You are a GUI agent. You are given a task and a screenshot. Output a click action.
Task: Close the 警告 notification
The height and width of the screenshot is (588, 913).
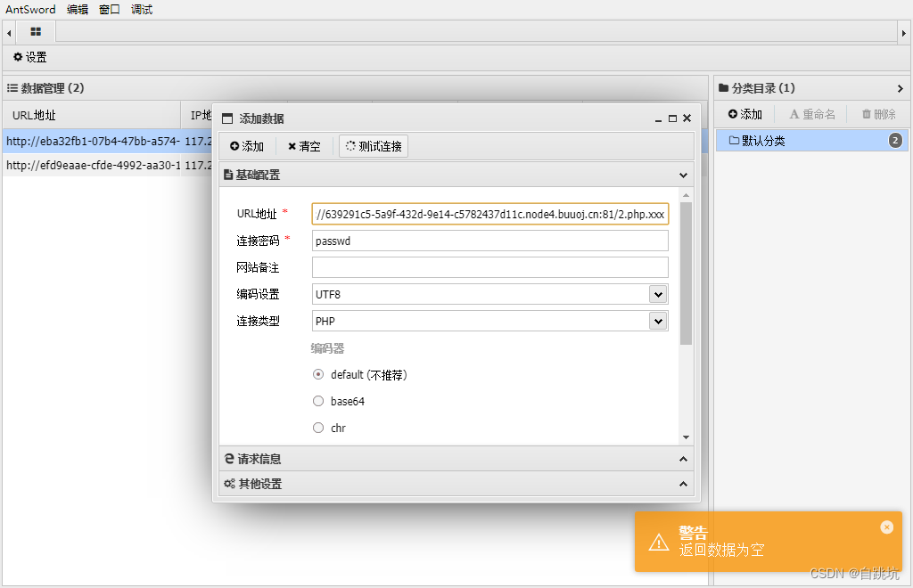tap(887, 527)
